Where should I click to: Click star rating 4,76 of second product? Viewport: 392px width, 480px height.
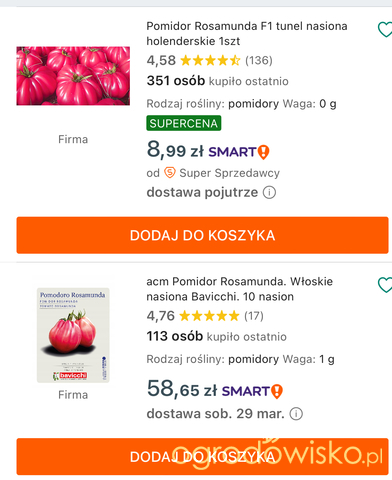click(209, 316)
